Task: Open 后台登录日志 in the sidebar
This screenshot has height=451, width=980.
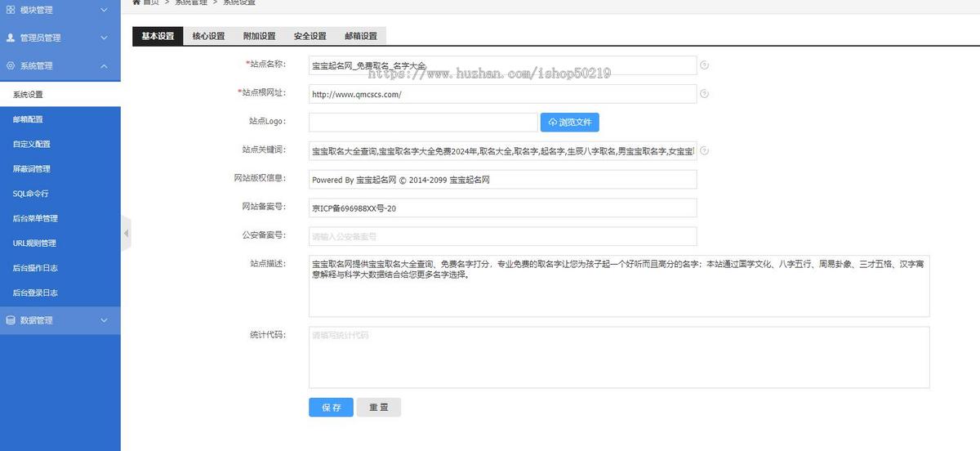Action: tap(60, 292)
